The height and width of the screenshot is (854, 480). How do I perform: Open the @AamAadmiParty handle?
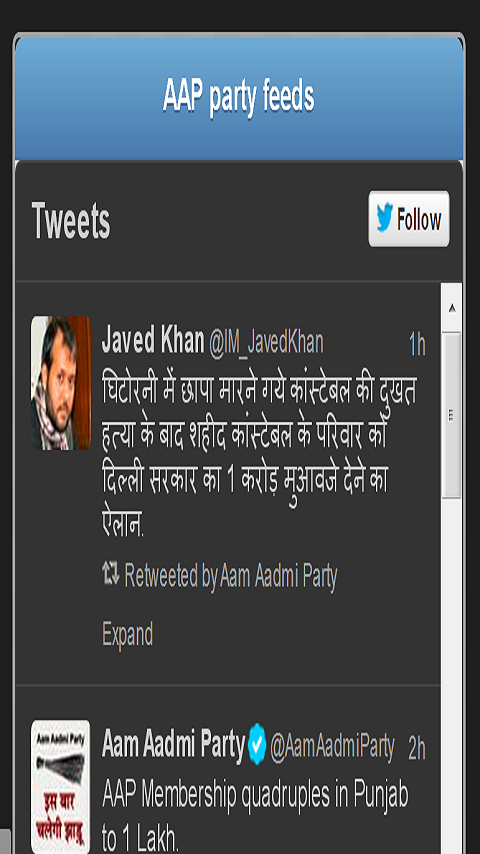point(332,748)
